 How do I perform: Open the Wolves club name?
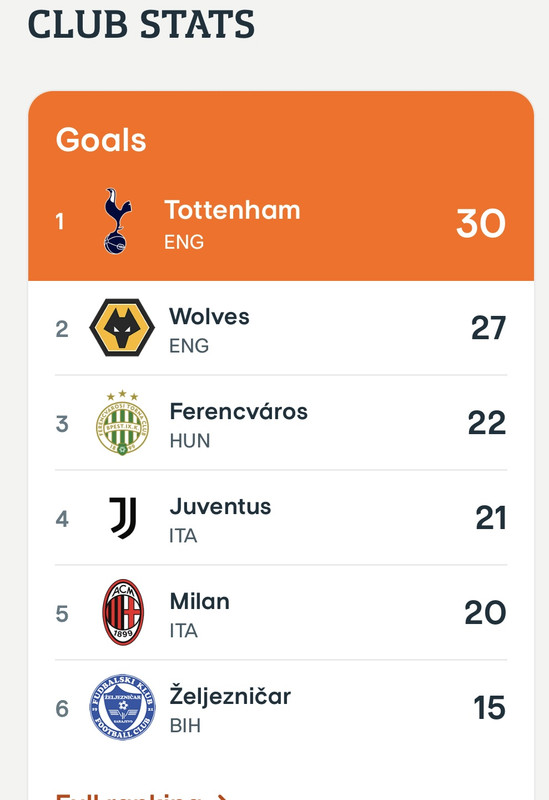coord(209,316)
